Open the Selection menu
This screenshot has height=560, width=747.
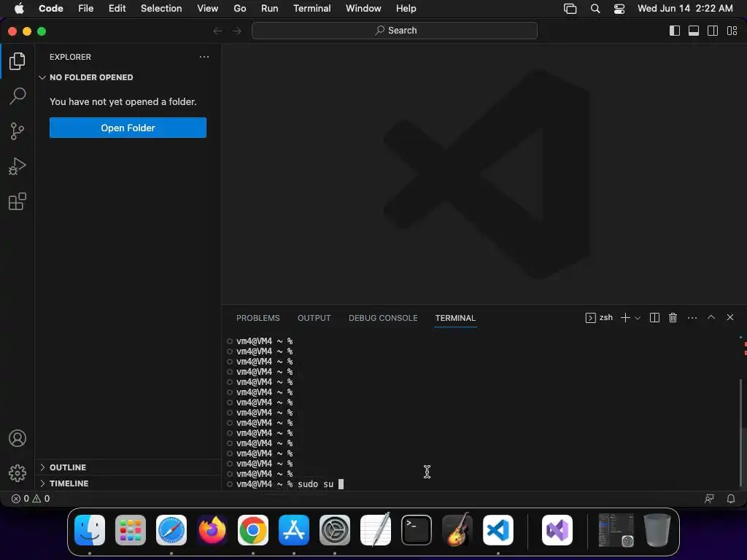pyautogui.click(x=161, y=9)
